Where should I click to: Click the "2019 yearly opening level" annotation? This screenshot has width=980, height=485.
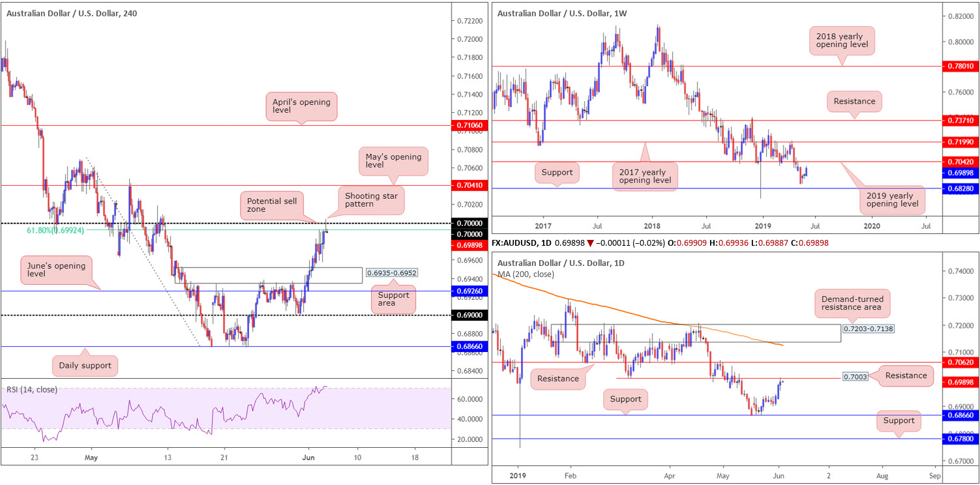point(892,201)
